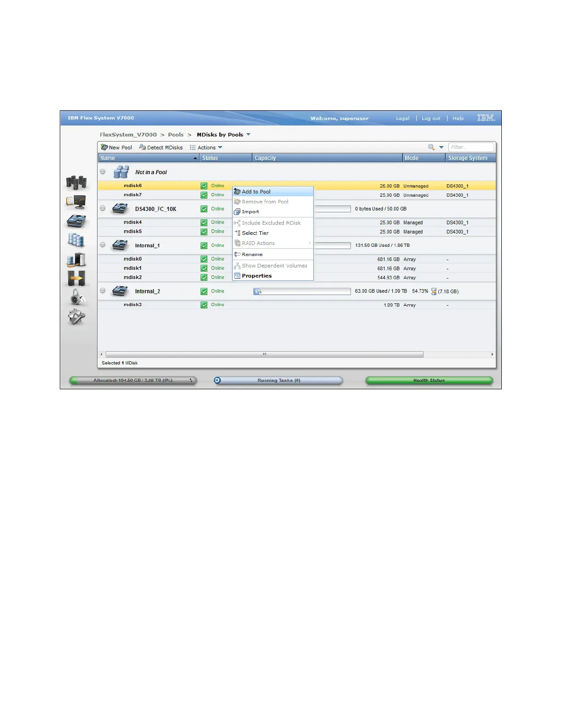Open the Settings gears sidebar icon
This screenshot has height=728, width=563.
76,317
